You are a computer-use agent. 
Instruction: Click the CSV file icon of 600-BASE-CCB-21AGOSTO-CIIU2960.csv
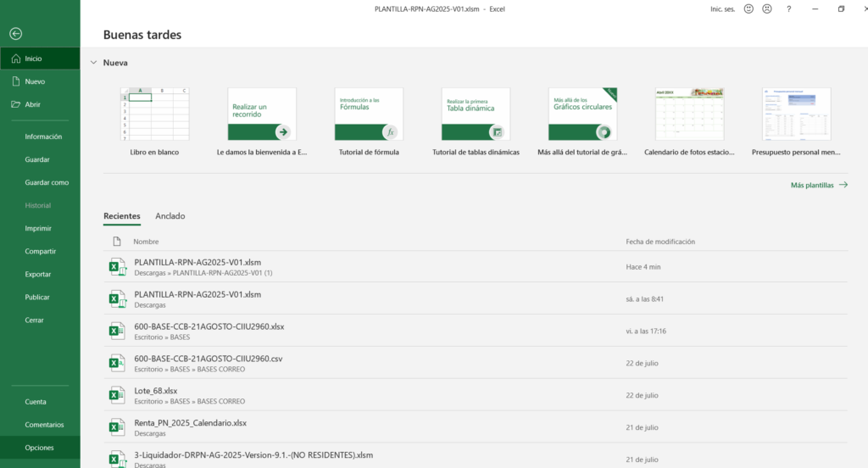tap(116, 364)
